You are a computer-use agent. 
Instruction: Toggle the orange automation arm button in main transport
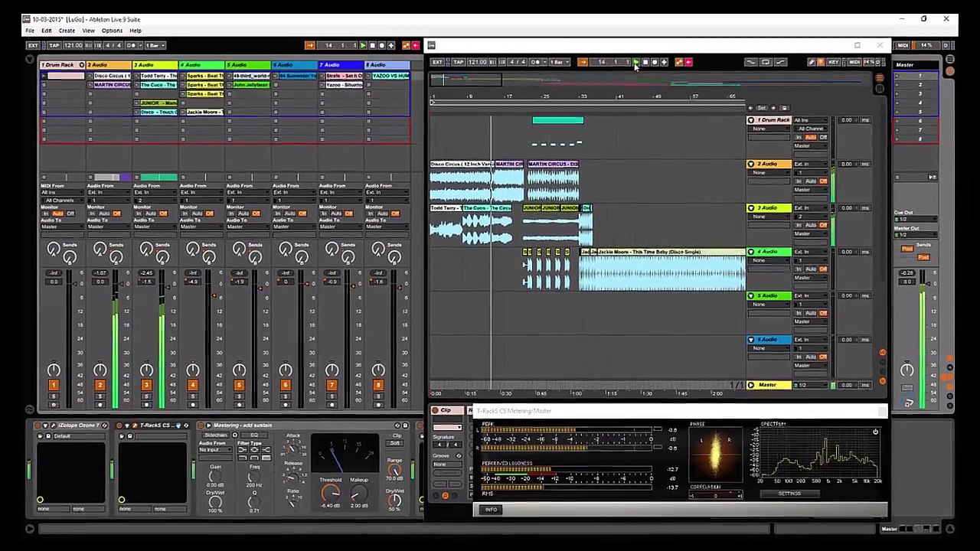pos(406,46)
